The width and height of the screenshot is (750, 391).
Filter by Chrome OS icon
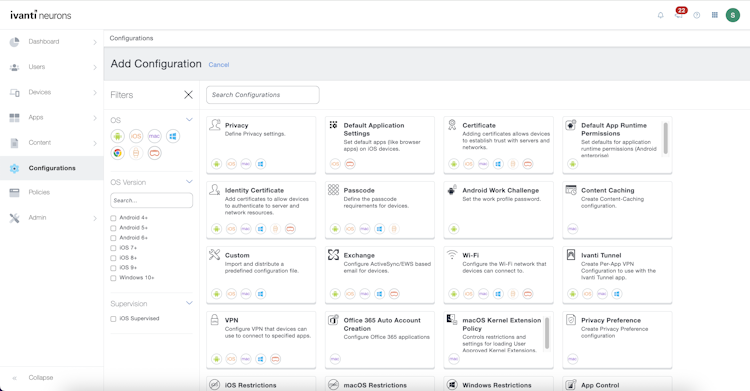(118, 153)
